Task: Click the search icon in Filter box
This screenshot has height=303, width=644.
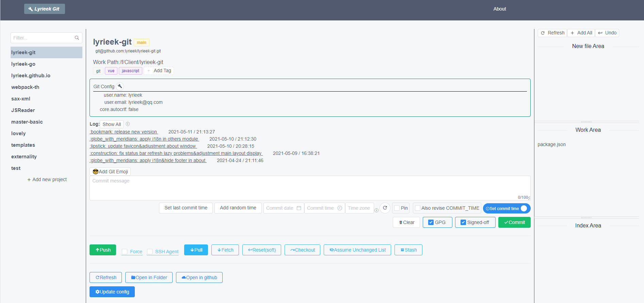Action: point(77,38)
